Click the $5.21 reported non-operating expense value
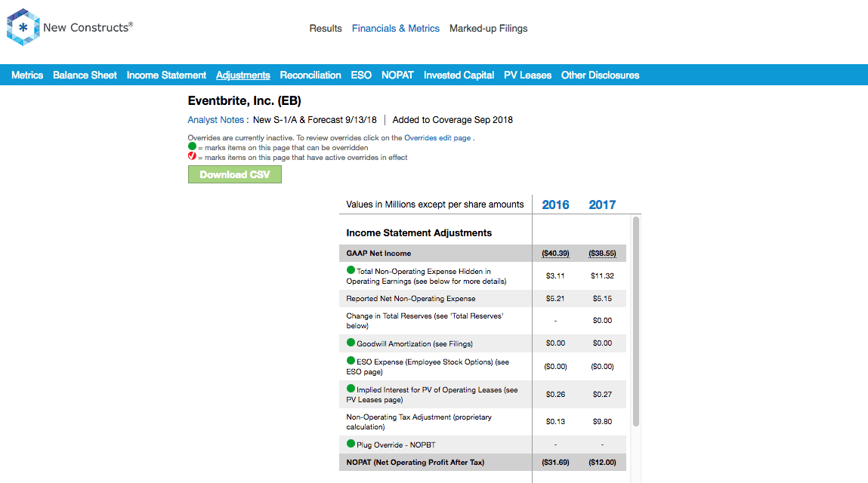868x483 pixels. (555, 298)
